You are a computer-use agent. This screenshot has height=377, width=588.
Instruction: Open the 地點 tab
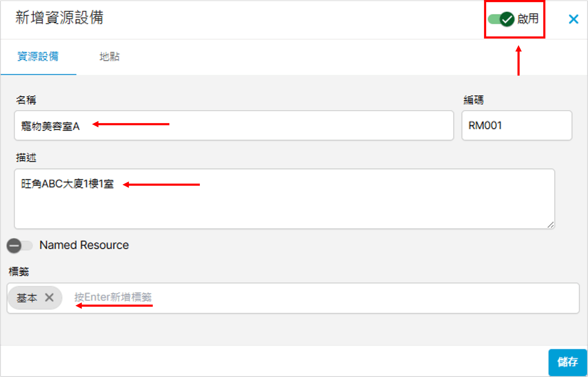click(110, 56)
